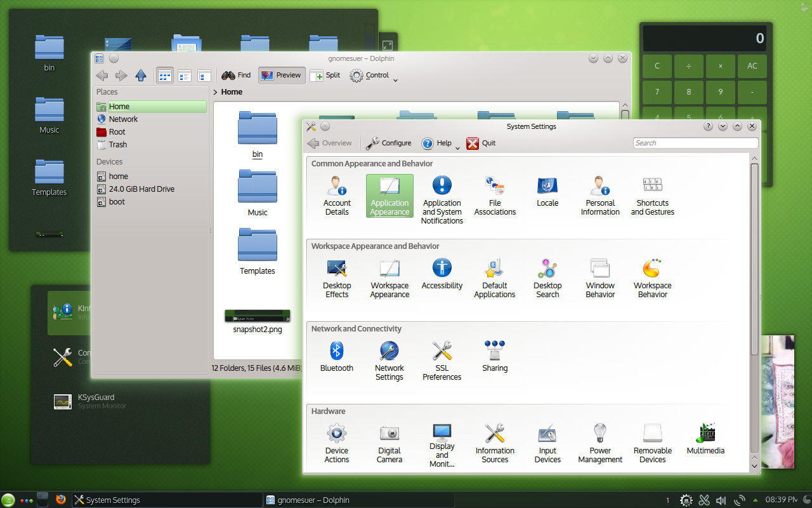Switch Dolphin to Icons view mode
812x508 pixels.
point(165,76)
